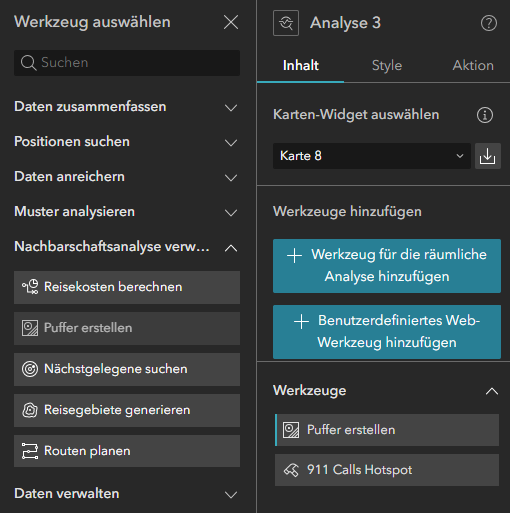Click Puffer erstellen icon in Werkzeuge list

point(291,430)
